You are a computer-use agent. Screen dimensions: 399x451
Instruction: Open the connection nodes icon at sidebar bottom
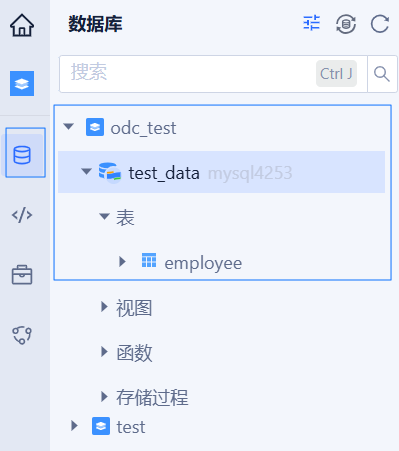[x=22, y=335]
